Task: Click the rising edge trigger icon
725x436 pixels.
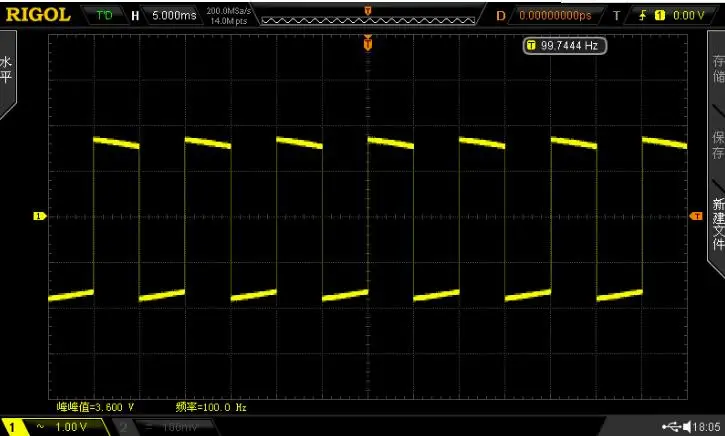Action: (643, 15)
